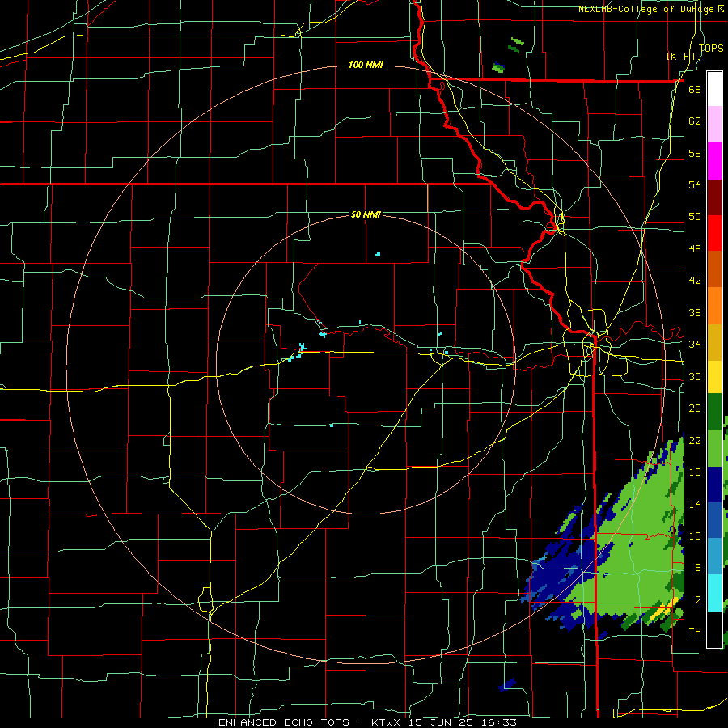Viewport: 728px width, 728px height.
Task: Click the 30 value on the scale
Action: (695, 376)
